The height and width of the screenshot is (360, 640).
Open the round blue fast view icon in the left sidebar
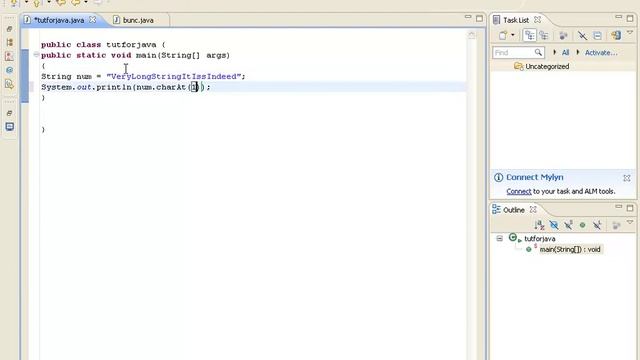[10, 70]
